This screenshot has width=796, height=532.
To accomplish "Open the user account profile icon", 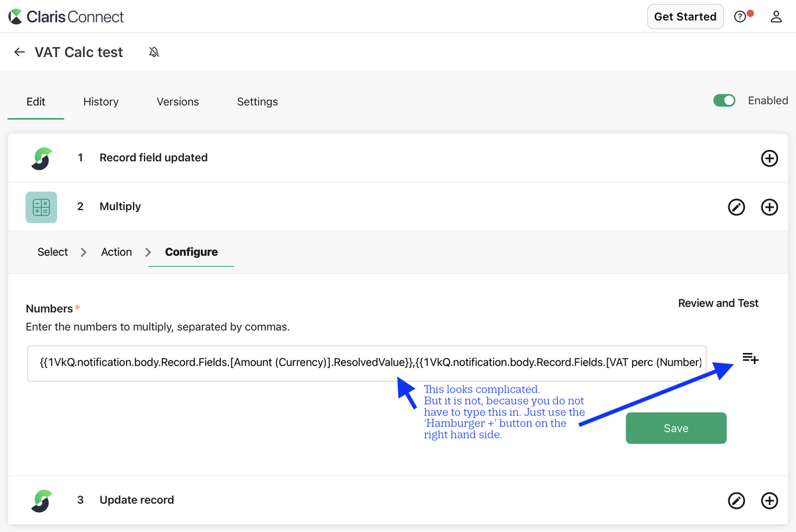I will (x=776, y=17).
